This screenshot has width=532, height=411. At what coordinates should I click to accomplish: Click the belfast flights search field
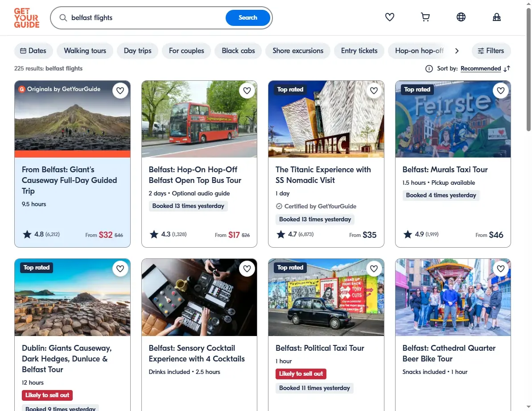point(146,18)
